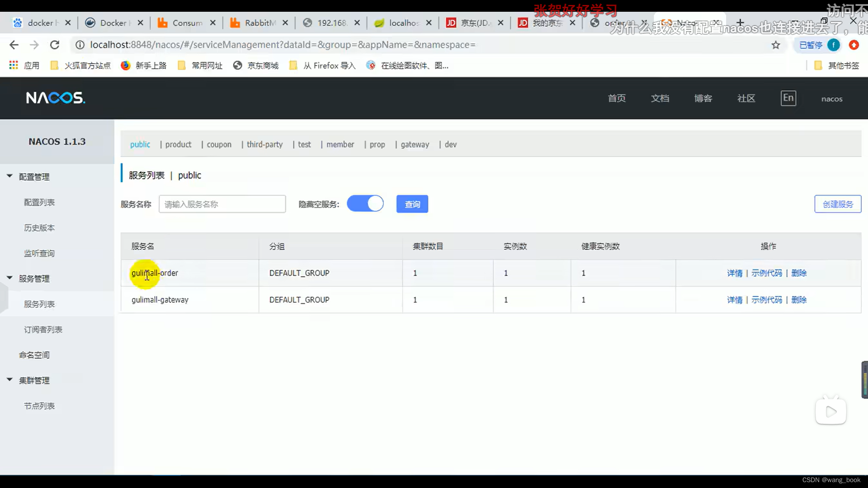This screenshot has height=488, width=868.
Task: Open the 社区 header link
Action: pyautogui.click(x=746, y=98)
